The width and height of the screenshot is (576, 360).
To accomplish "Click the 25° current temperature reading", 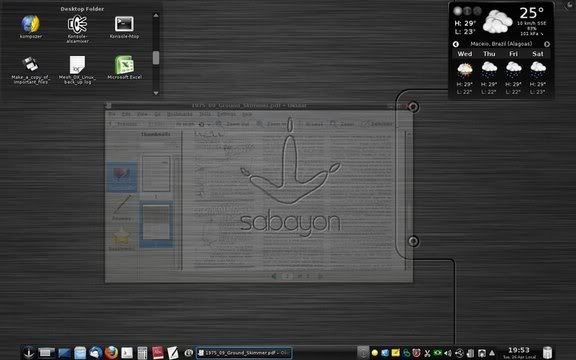I will (531, 13).
